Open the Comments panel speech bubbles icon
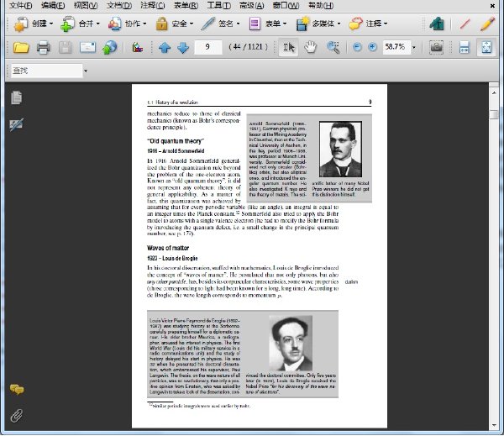The height and width of the screenshot is (436, 504). (x=17, y=390)
